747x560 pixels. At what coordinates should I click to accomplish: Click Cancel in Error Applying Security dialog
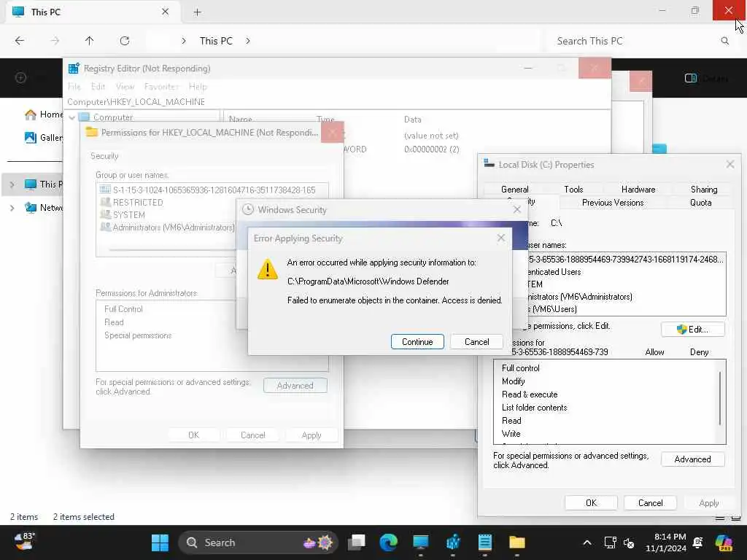tap(476, 341)
